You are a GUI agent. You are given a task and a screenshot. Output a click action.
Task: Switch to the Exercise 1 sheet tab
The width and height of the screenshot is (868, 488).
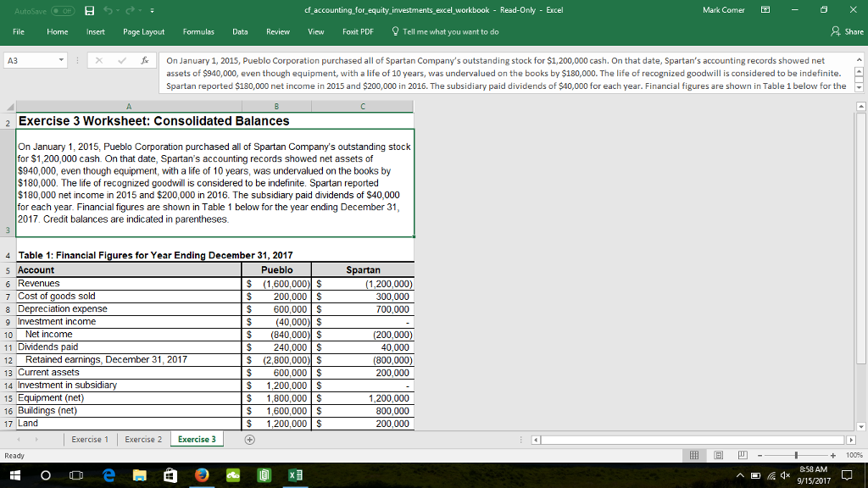tap(90, 440)
